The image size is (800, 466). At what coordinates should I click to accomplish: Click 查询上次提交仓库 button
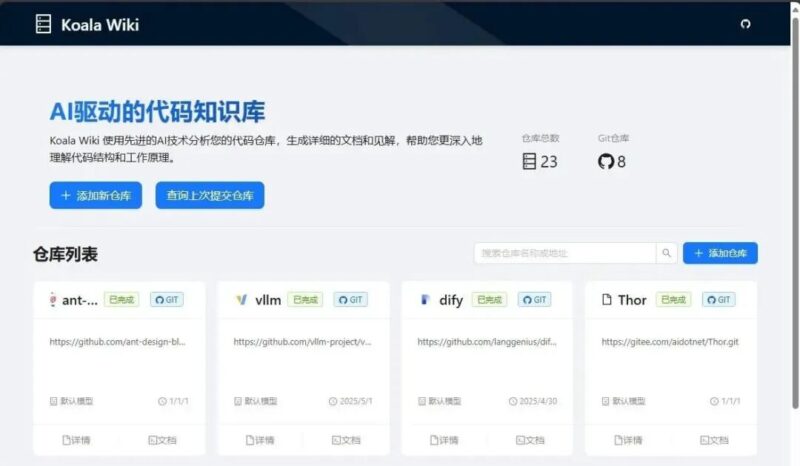(x=210, y=195)
